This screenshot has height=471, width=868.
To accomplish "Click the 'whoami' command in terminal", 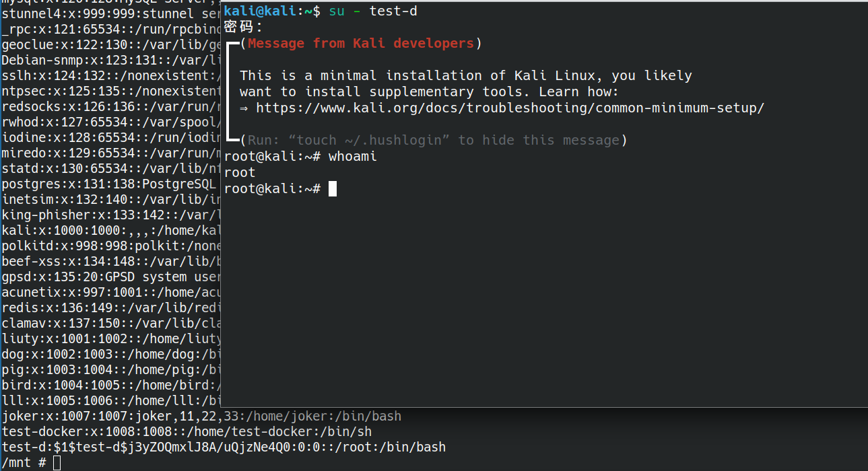I will pyautogui.click(x=353, y=156).
